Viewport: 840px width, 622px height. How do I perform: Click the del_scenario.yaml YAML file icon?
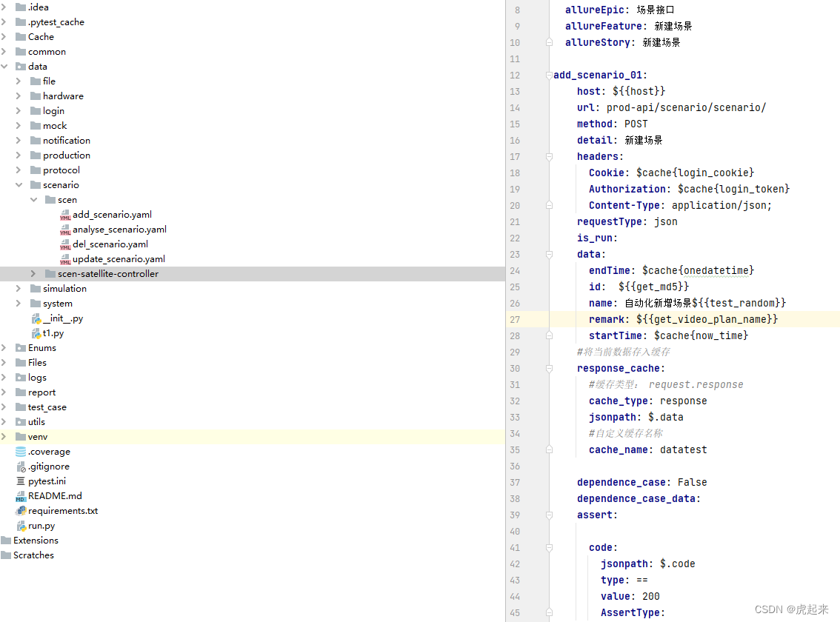[x=65, y=244]
